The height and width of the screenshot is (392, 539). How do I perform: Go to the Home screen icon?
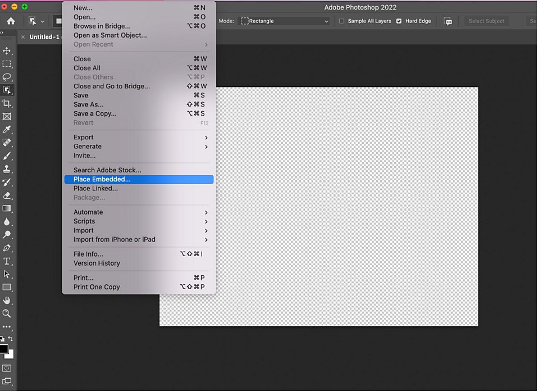coord(11,21)
